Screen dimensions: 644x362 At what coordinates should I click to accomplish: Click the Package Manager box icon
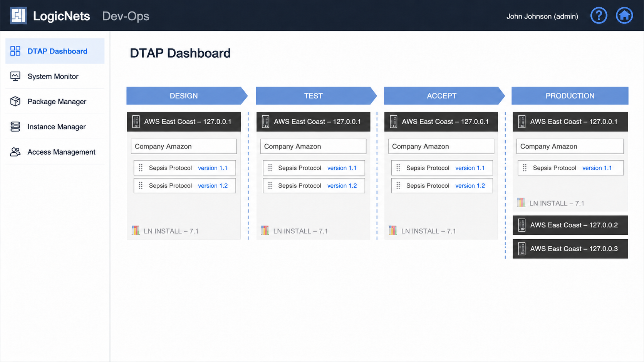point(15,102)
